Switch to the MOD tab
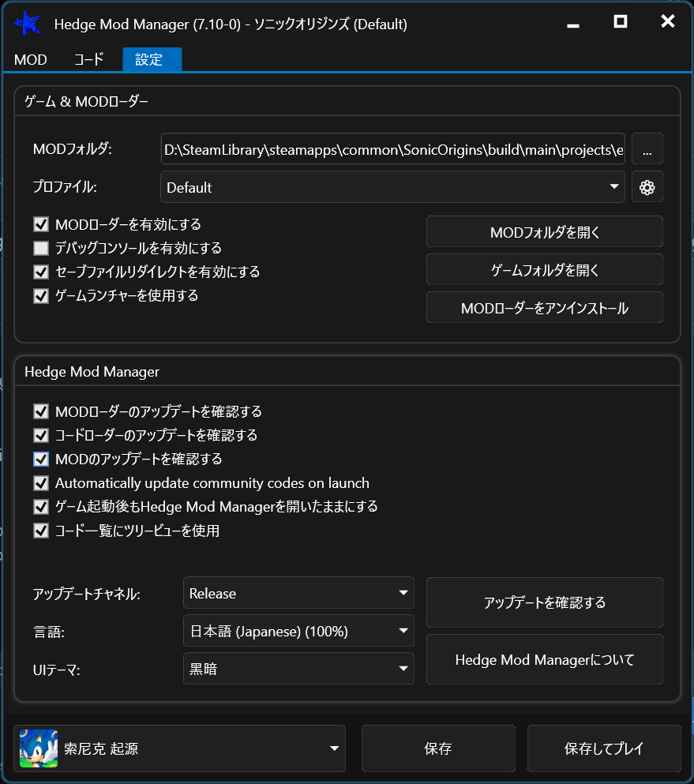Screen dimensions: 694x784 30,58
